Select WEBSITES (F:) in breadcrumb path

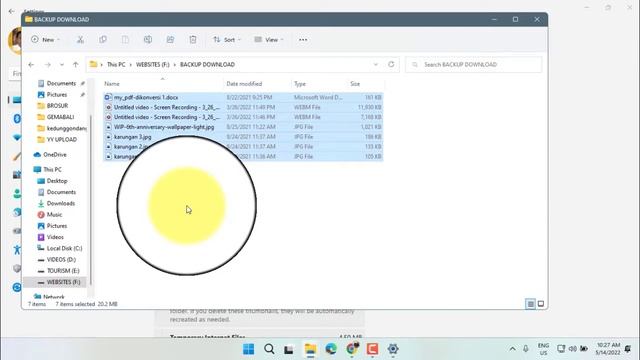coord(153,64)
